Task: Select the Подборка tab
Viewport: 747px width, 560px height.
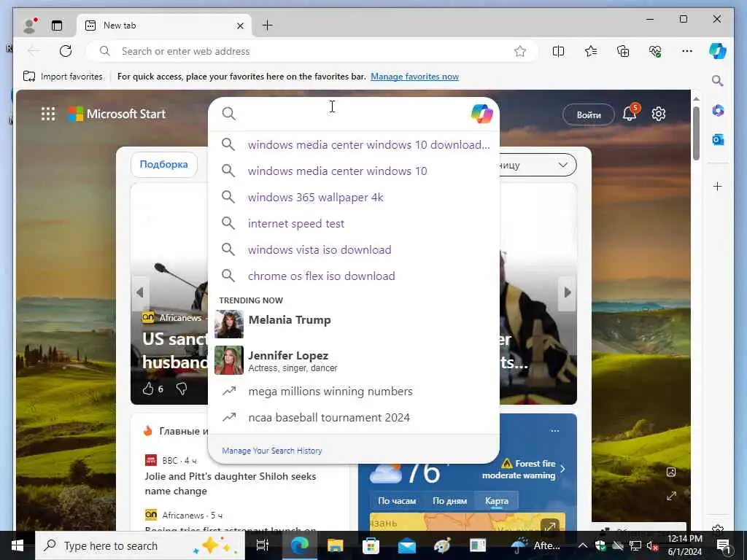Action: click(164, 164)
